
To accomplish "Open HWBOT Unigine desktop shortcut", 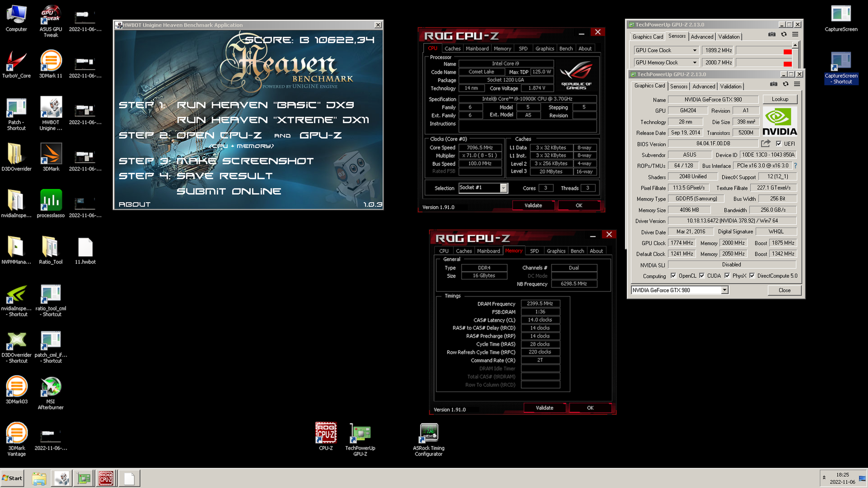I will pyautogui.click(x=51, y=114).
